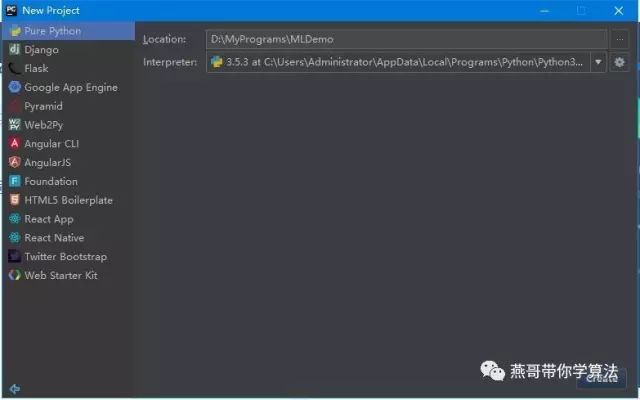Viewport: 640px width, 400px height.
Task: Select the Django project type icon
Action: (x=15, y=49)
